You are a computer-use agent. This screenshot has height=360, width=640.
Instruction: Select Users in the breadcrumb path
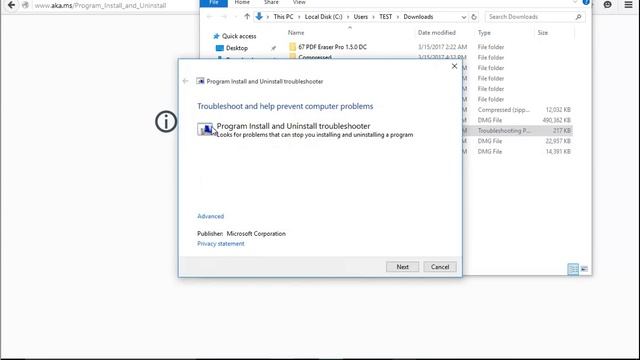(x=360, y=17)
